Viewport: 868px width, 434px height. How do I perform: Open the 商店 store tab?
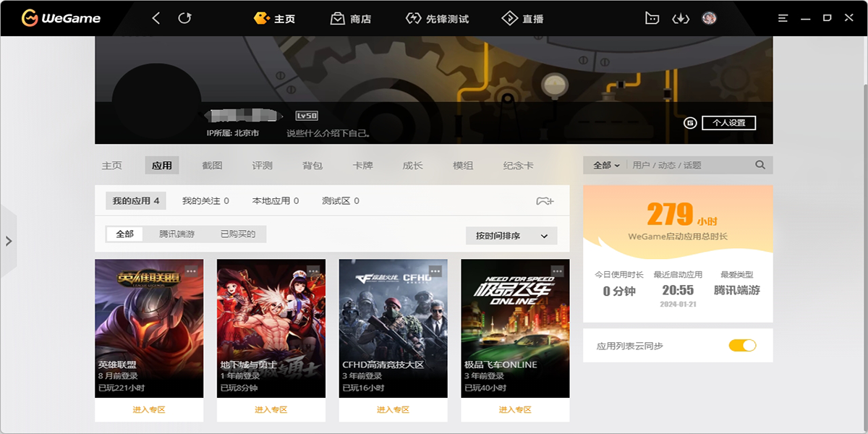(x=351, y=19)
